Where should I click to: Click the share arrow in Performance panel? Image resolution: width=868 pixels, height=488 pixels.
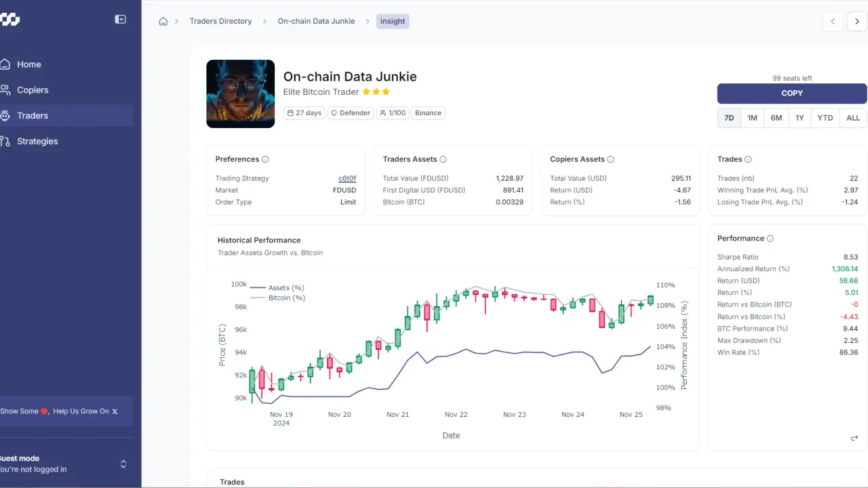pos(854,438)
